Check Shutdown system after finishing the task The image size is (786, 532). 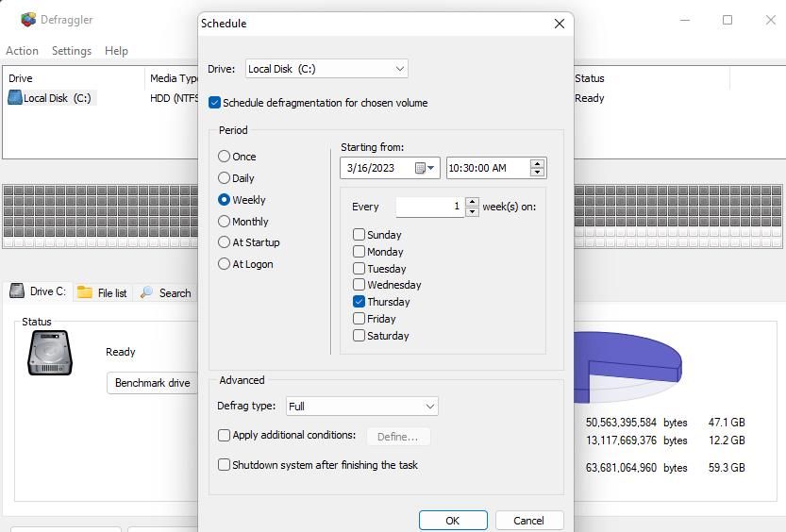(x=224, y=465)
